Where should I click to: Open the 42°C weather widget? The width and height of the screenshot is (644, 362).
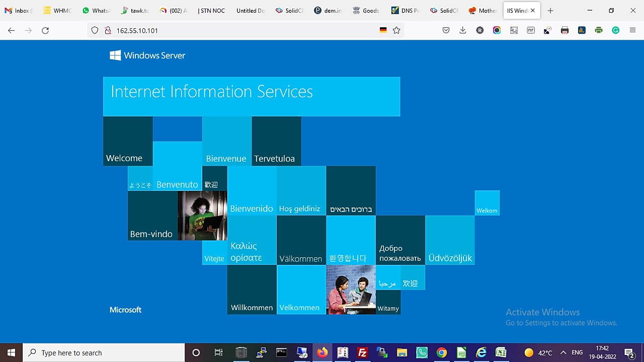(x=538, y=352)
